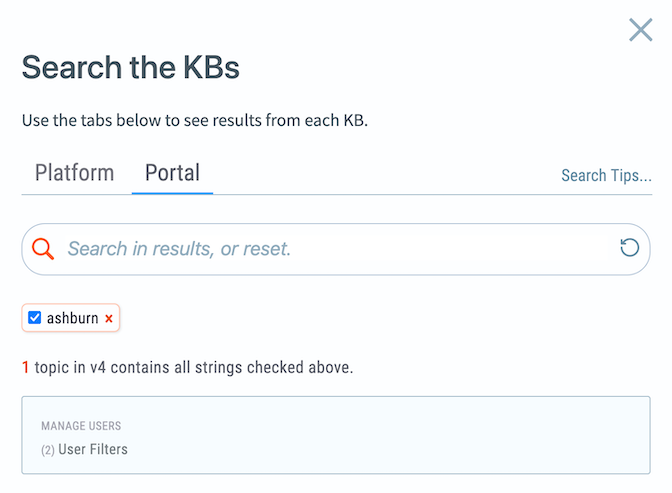Viewport: 672px width, 493px height.
Task: Uncheck the ashburn checkbox
Action: [35, 318]
